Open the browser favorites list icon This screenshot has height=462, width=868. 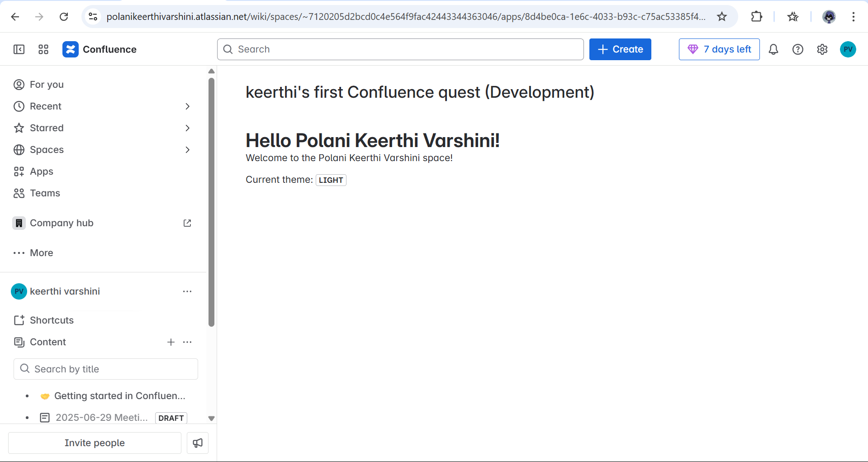click(x=792, y=17)
